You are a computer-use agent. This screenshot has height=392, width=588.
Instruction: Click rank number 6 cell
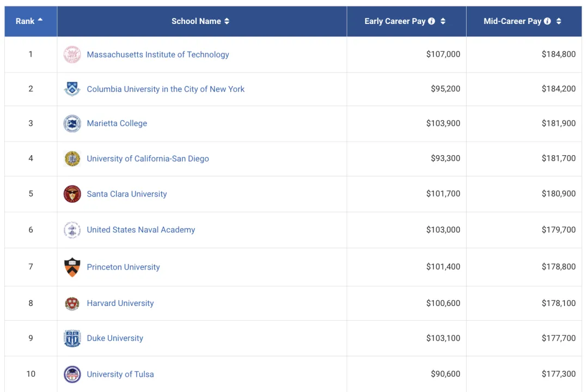pyautogui.click(x=30, y=230)
